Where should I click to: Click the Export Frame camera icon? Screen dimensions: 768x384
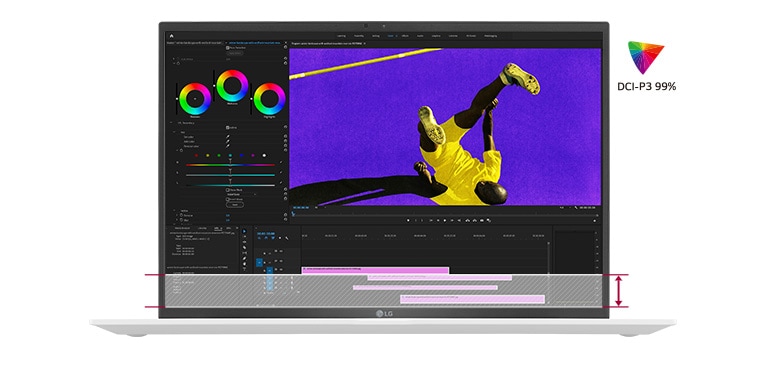click(481, 220)
